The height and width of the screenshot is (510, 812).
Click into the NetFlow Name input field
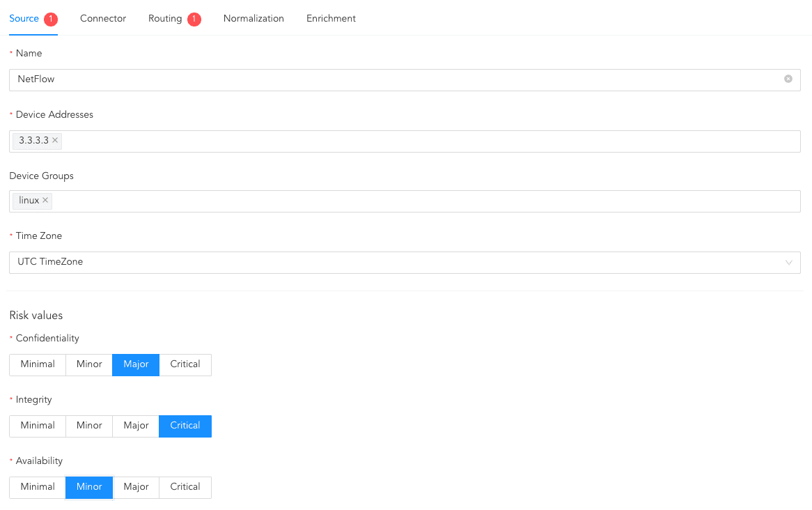(x=390, y=79)
